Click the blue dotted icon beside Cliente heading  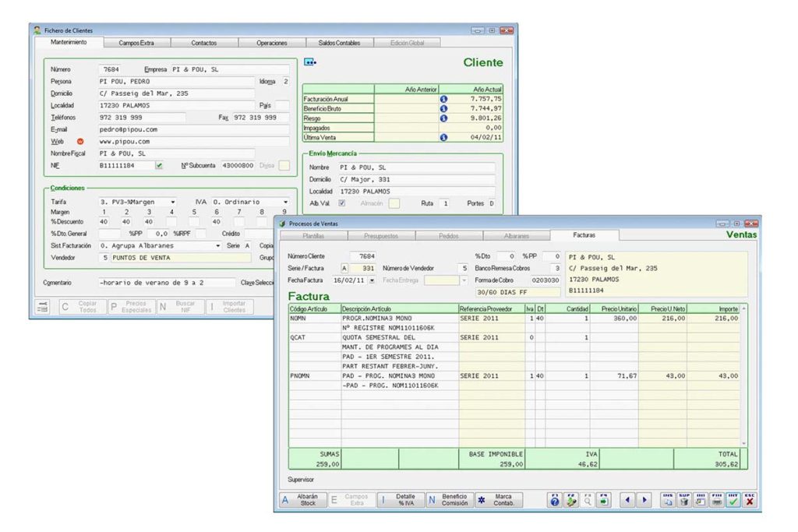coord(309,62)
